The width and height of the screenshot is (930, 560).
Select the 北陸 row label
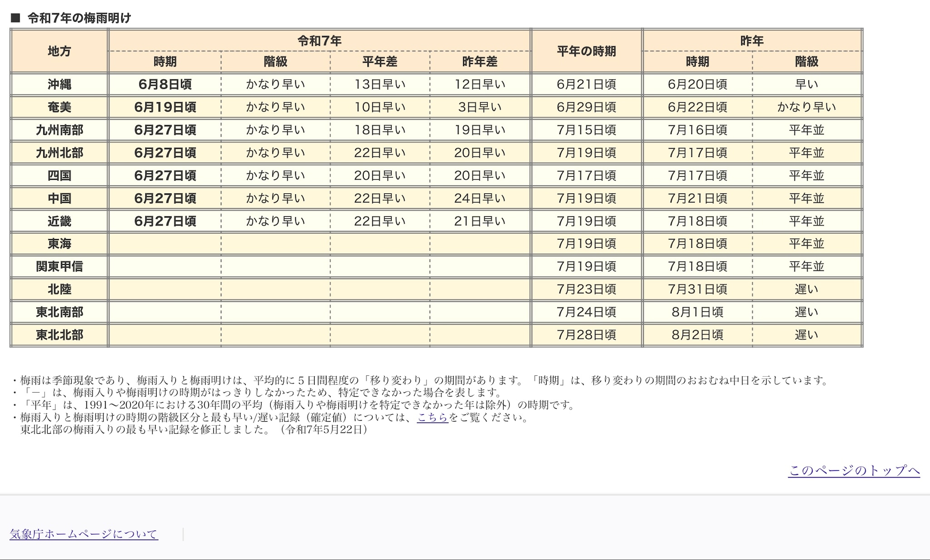pos(59,290)
